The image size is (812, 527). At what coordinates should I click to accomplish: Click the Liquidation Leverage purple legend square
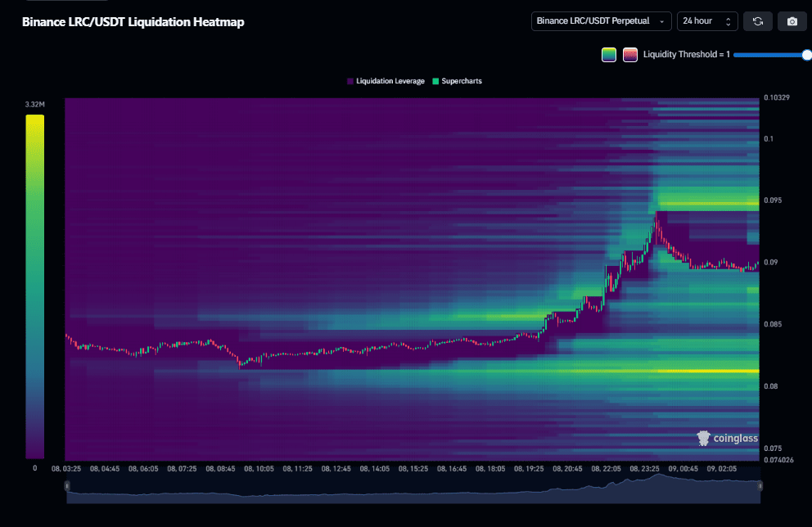tap(350, 81)
